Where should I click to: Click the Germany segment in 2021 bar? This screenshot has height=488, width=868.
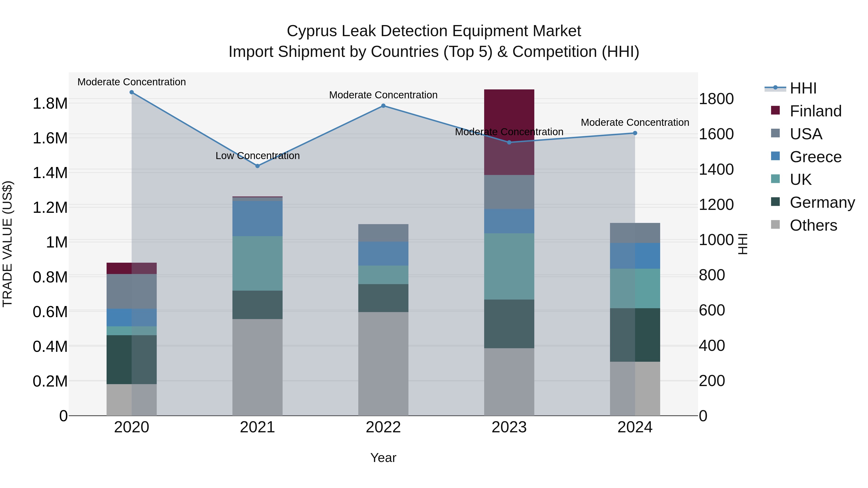(x=258, y=305)
